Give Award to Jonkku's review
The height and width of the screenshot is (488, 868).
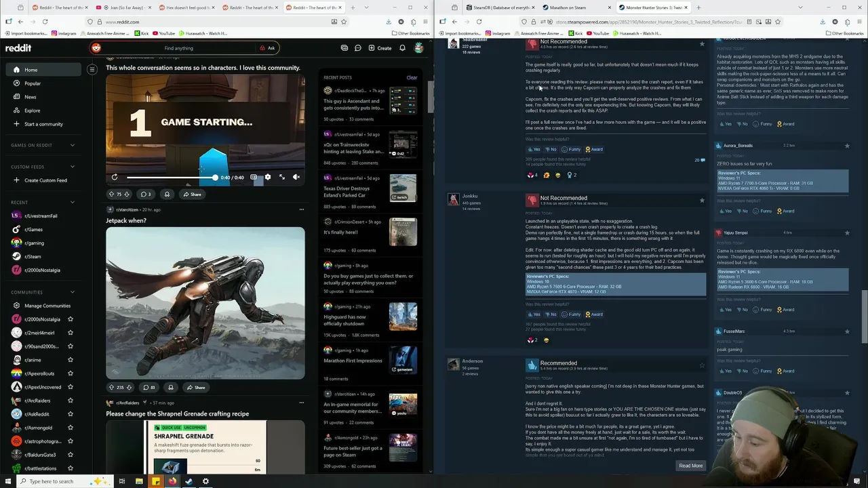tap(594, 314)
